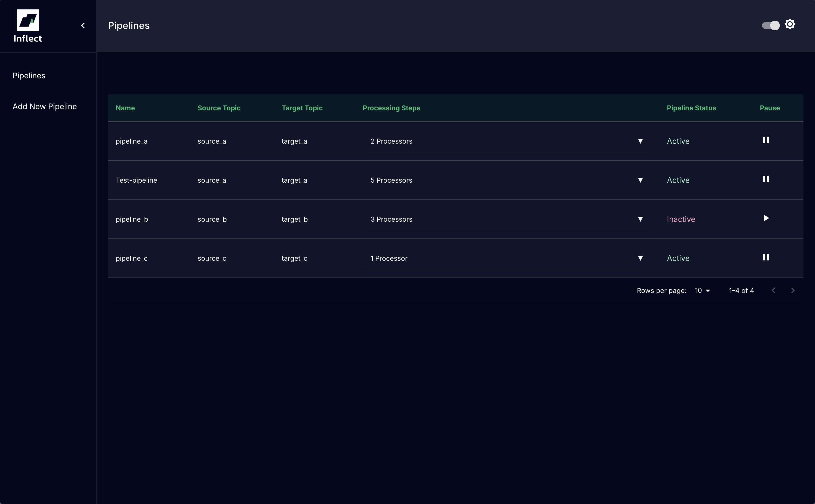The width and height of the screenshot is (815, 504).
Task: Open the rows per page selector
Action: [702, 291]
